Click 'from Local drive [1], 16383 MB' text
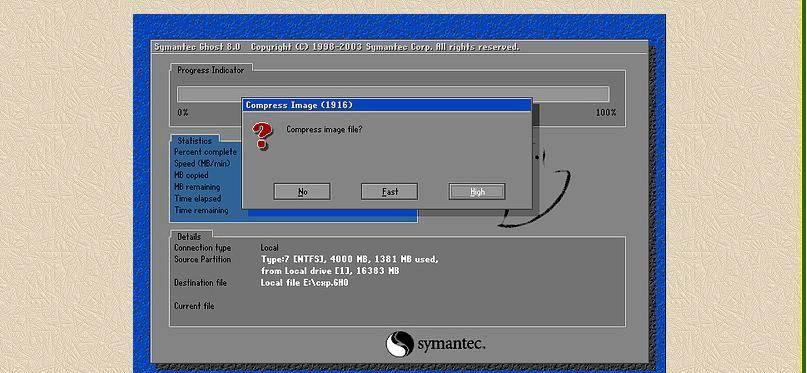The image size is (807, 373). [x=330, y=271]
